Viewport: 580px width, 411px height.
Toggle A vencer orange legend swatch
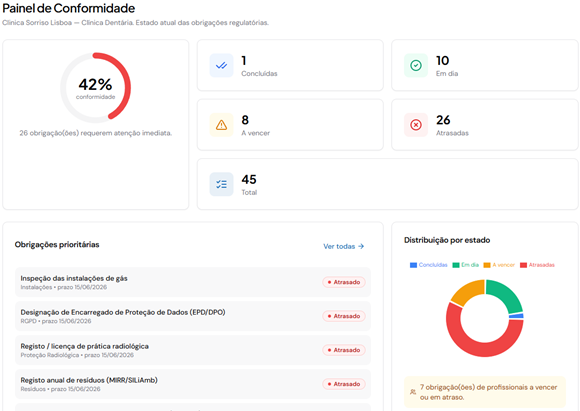(487, 265)
